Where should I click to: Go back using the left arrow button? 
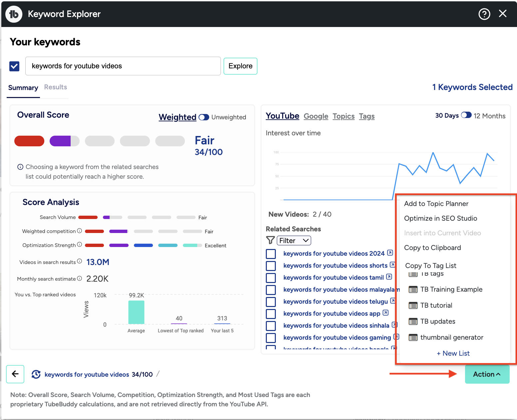[x=15, y=374]
